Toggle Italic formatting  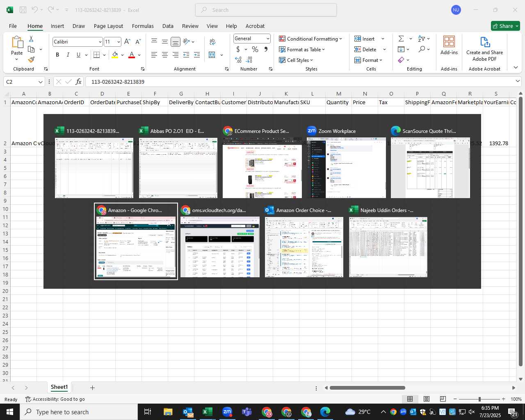[x=68, y=55]
